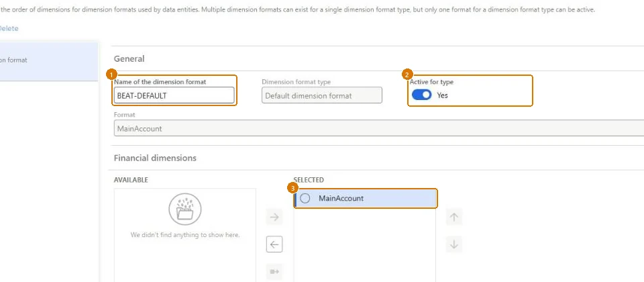Click the move-all-right arrow button
644x282 pixels.
tap(274, 272)
